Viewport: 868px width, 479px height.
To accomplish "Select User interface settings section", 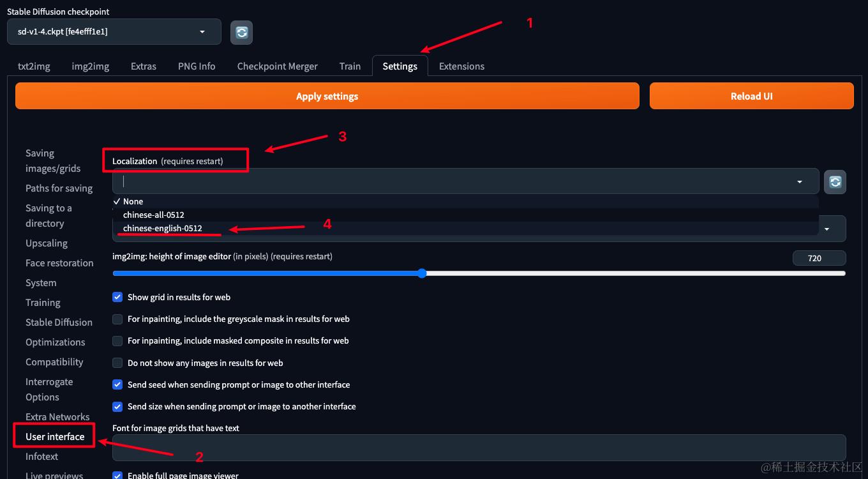I will point(55,437).
